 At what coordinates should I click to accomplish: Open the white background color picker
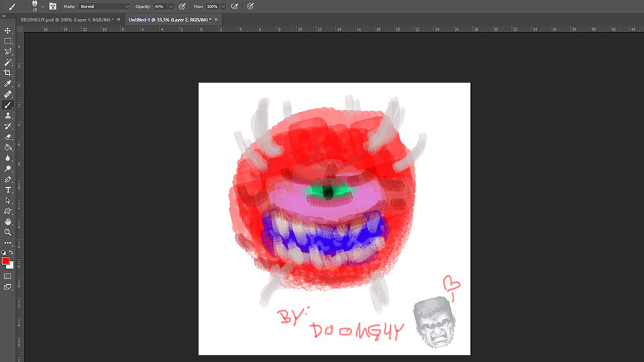(x=11, y=266)
